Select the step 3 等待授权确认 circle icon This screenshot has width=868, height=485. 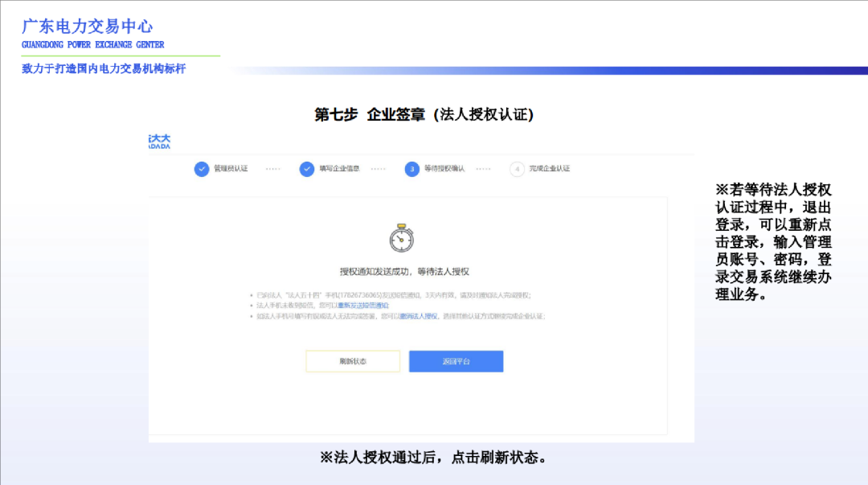(x=410, y=169)
